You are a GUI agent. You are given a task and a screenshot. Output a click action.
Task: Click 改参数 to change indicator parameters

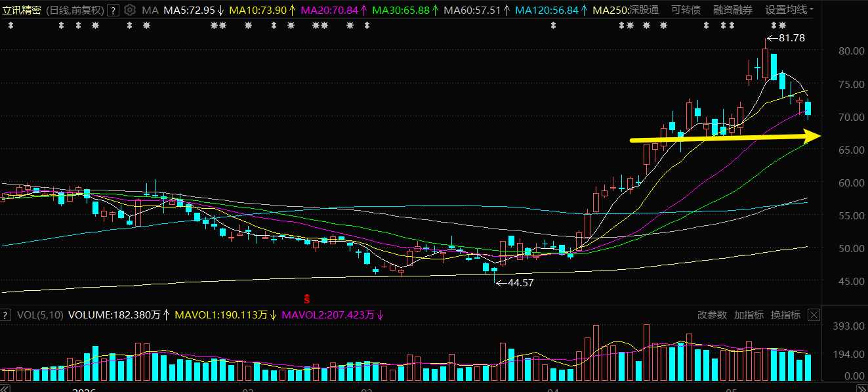pos(712,315)
